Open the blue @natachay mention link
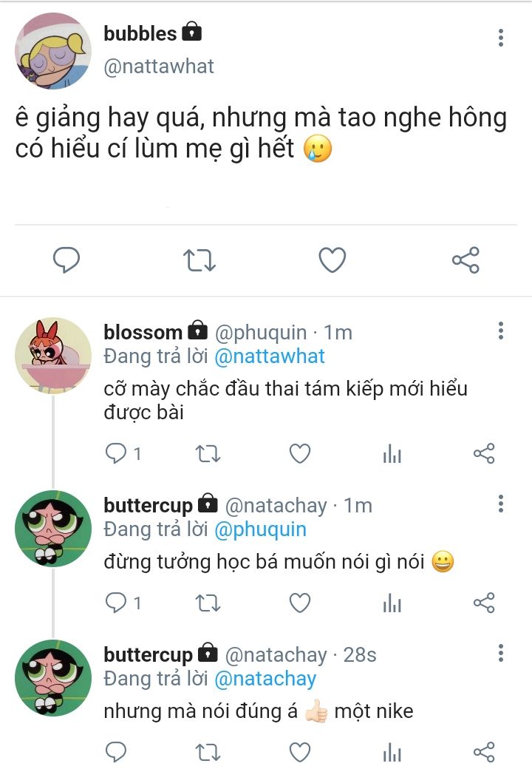Screen dimensions: 532x769 point(265,678)
